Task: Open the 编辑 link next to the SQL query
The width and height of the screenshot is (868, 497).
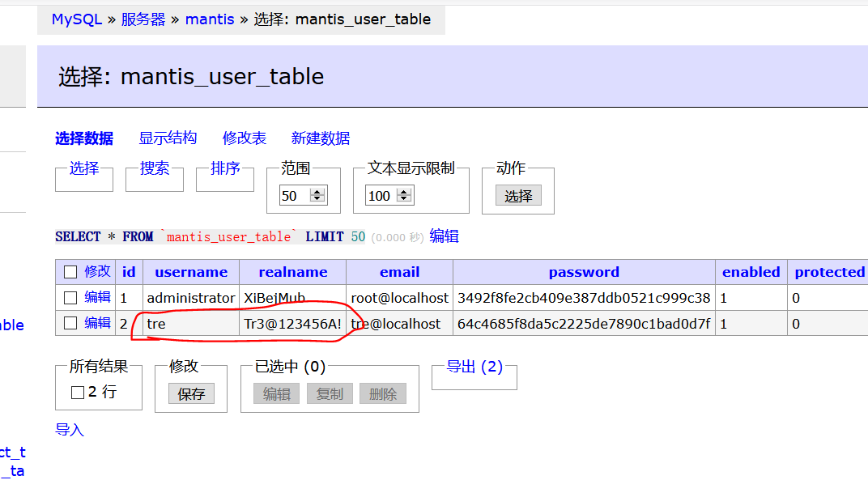Action: click(444, 236)
